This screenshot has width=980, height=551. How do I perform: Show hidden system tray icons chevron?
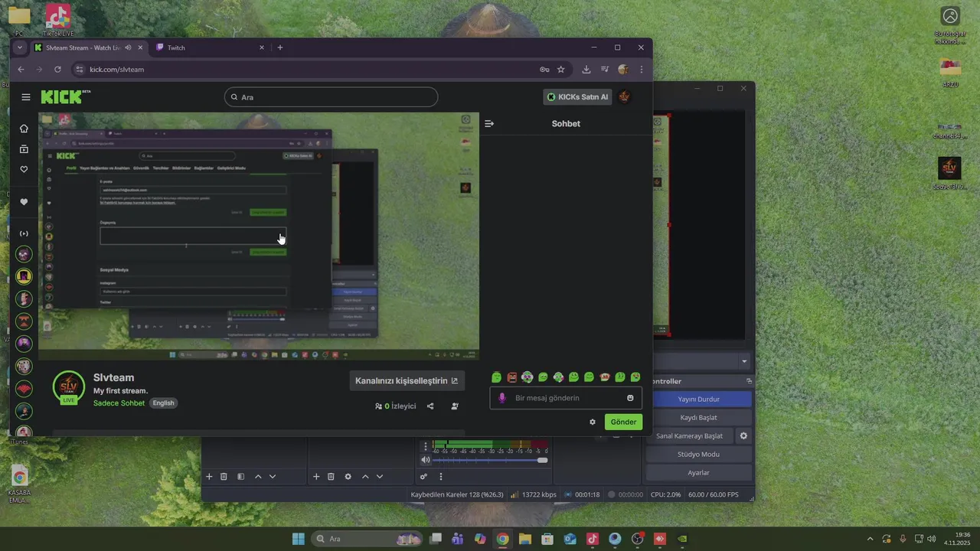click(870, 540)
